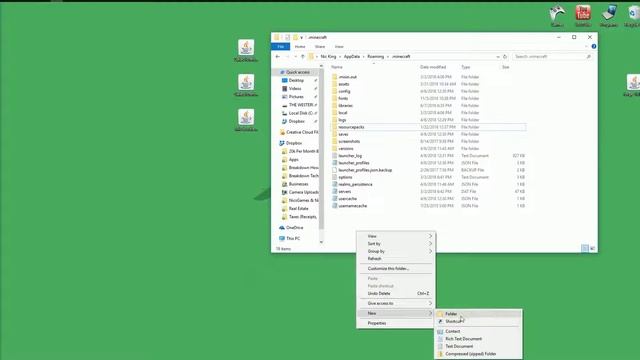Screen dimensions: 640x360
Task: Create a new Folder from submenu
Action: [x=478, y=314]
